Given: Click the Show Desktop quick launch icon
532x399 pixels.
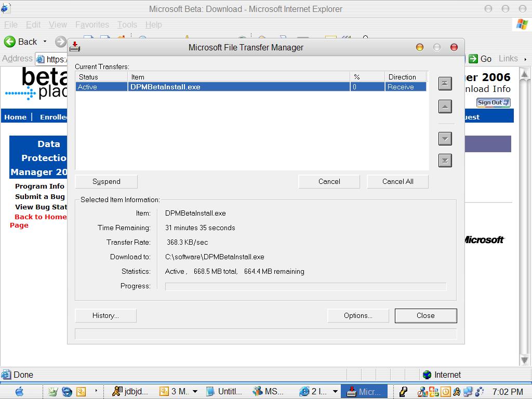Looking at the screenshot, I should pyautogui.click(x=52, y=392).
